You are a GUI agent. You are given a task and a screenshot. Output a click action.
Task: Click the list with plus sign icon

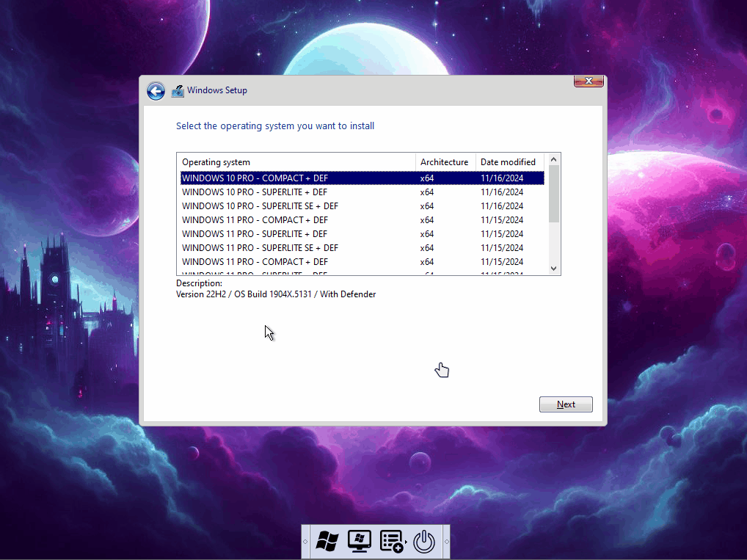point(392,542)
